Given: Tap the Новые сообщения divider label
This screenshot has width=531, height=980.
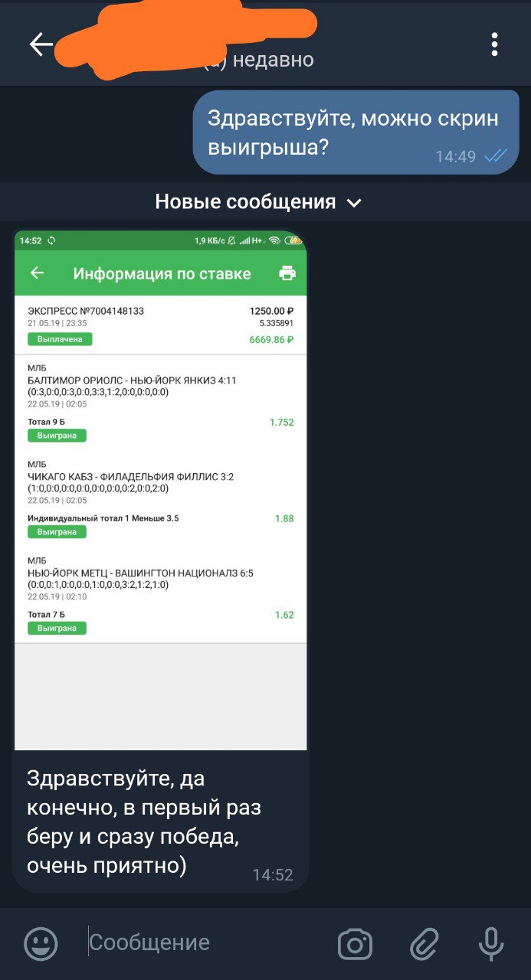Looking at the screenshot, I should (245, 202).
